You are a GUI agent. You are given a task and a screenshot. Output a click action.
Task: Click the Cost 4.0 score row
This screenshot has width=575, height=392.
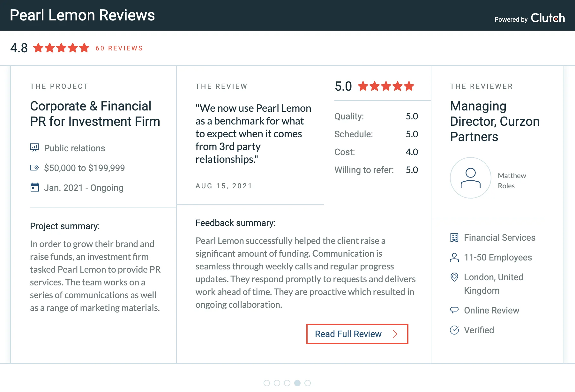(376, 152)
